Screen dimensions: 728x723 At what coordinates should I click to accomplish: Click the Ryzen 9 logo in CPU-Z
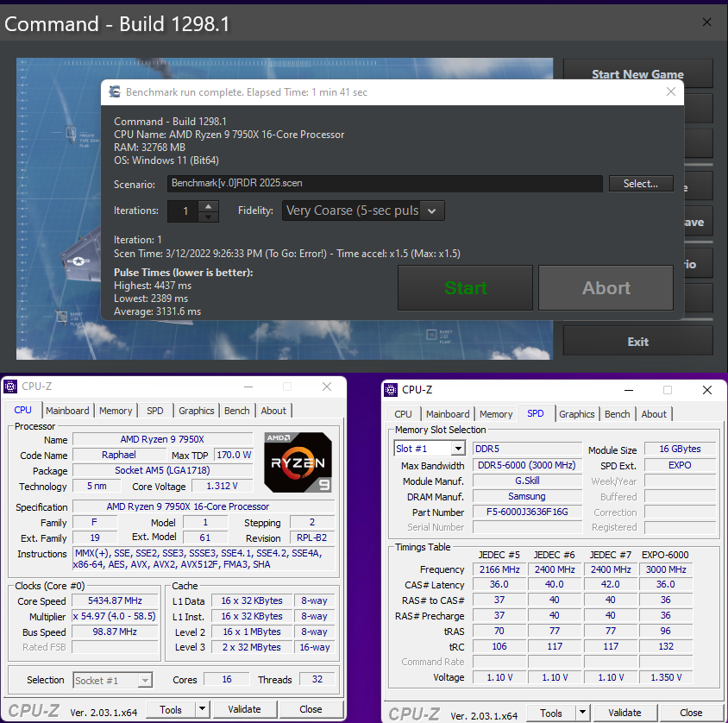click(298, 462)
